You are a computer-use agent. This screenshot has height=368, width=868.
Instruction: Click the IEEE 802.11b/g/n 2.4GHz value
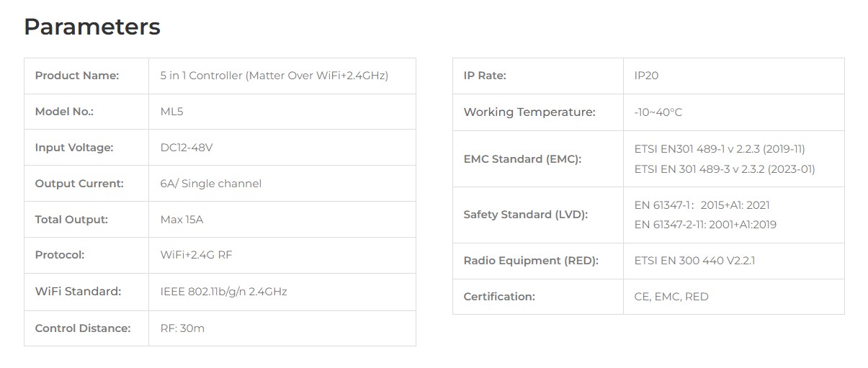point(223,292)
